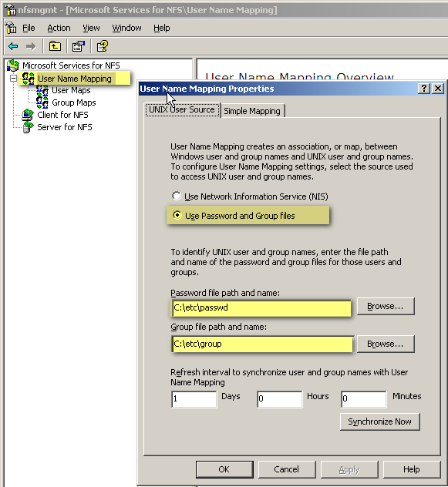Click the Server for NFS icon
This screenshot has height=487, width=448.
pyautogui.click(x=28, y=127)
